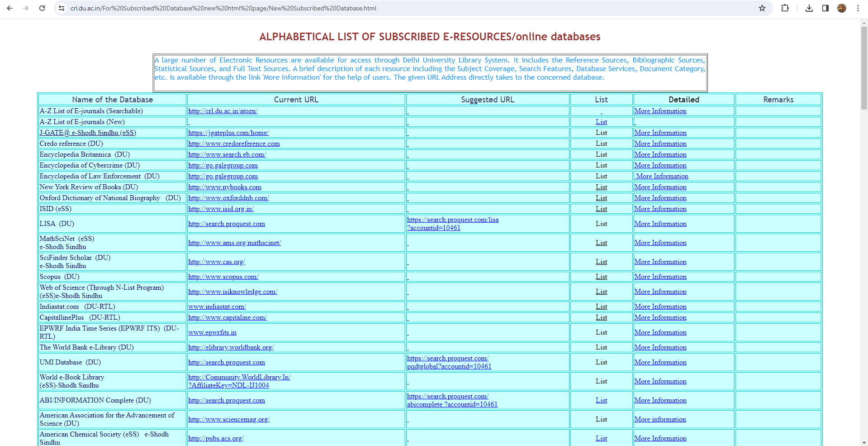Open List link for Scopus (DU)
The height and width of the screenshot is (446, 868).
[602, 277]
